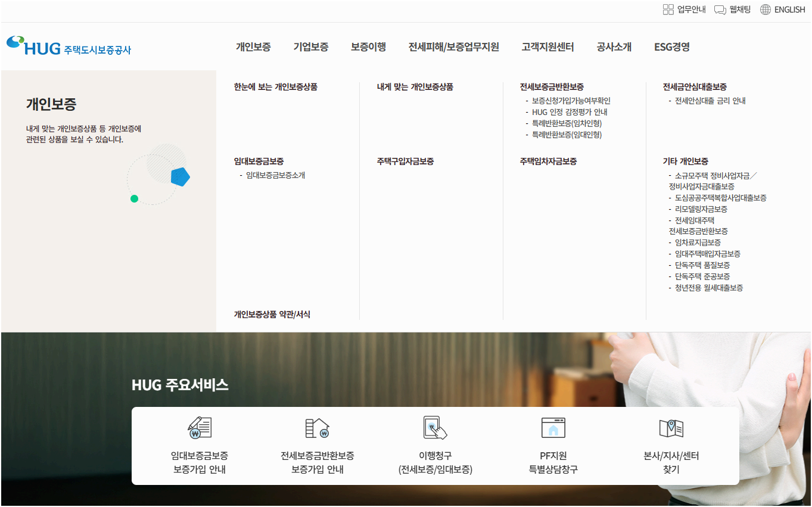Click the grid icon beside 업무안내

668,9
